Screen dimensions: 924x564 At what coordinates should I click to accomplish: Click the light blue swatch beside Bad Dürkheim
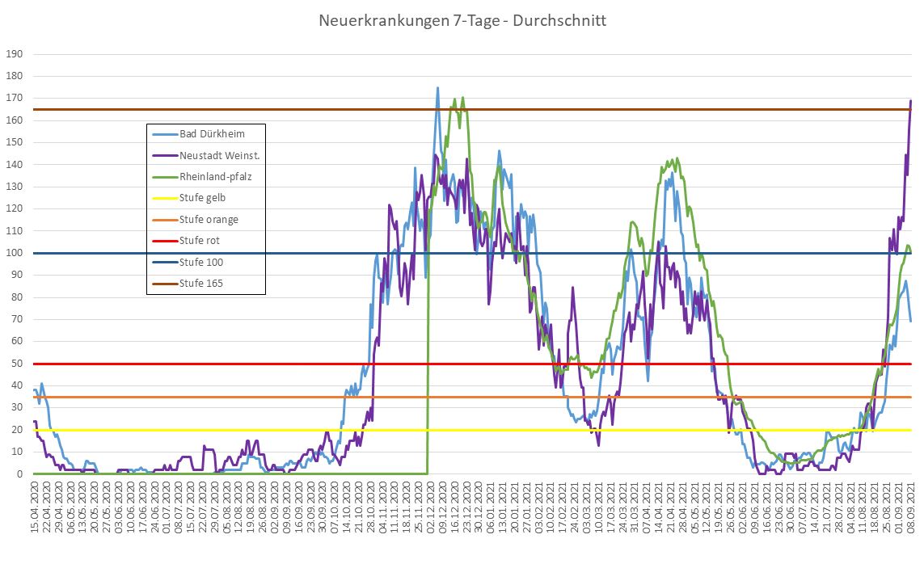(x=163, y=134)
